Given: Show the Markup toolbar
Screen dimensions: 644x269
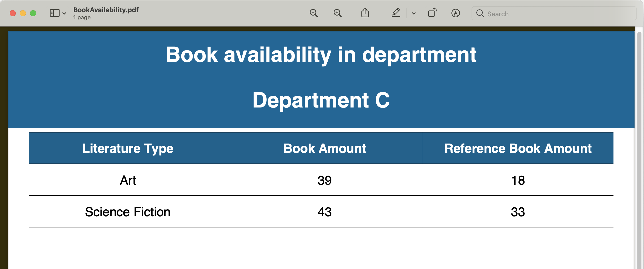Looking at the screenshot, I should click(456, 13).
